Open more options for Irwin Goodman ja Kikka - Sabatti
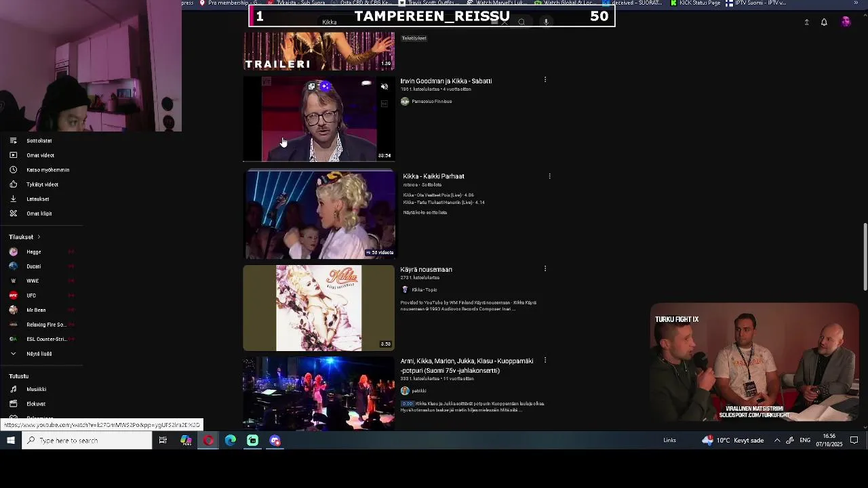The height and width of the screenshot is (488, 868). 545,80
